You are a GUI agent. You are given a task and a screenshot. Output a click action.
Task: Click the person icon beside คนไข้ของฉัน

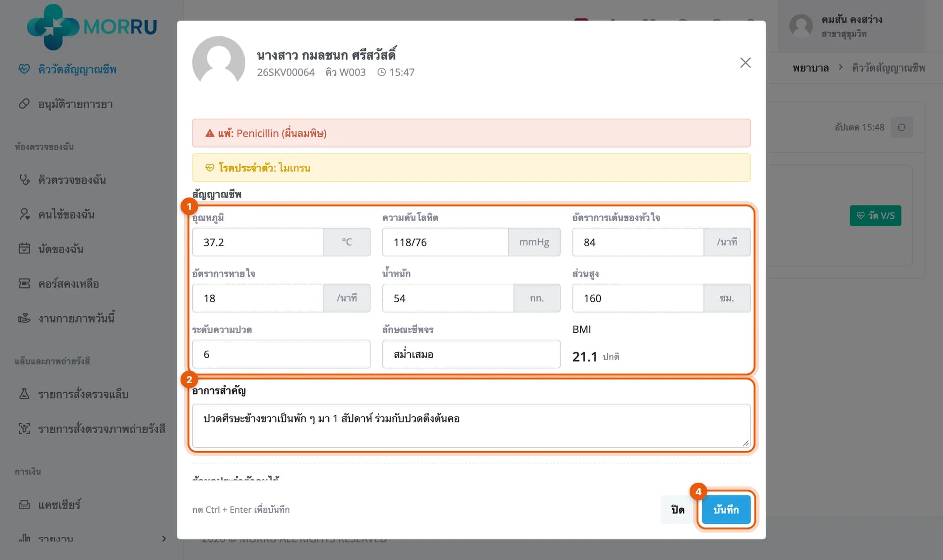24,214
